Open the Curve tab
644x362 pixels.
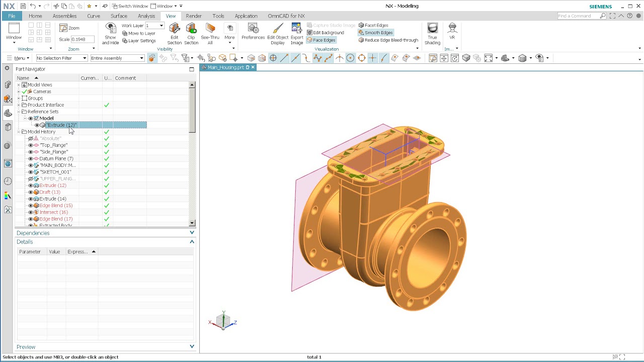[x=94, y=16]
